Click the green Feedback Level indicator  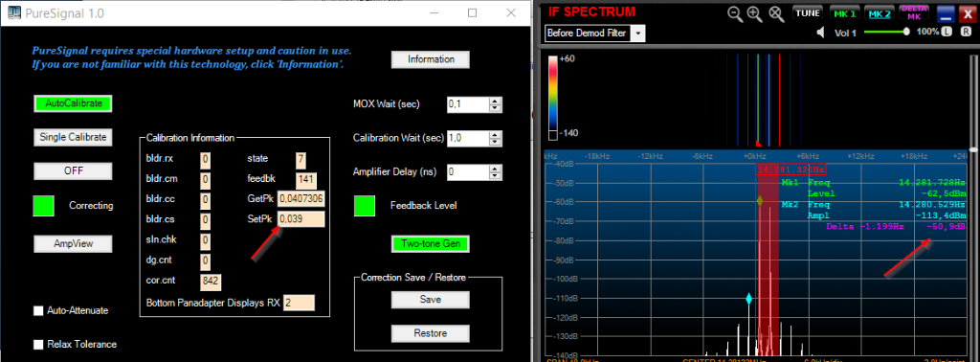click(x=365, y=206)
